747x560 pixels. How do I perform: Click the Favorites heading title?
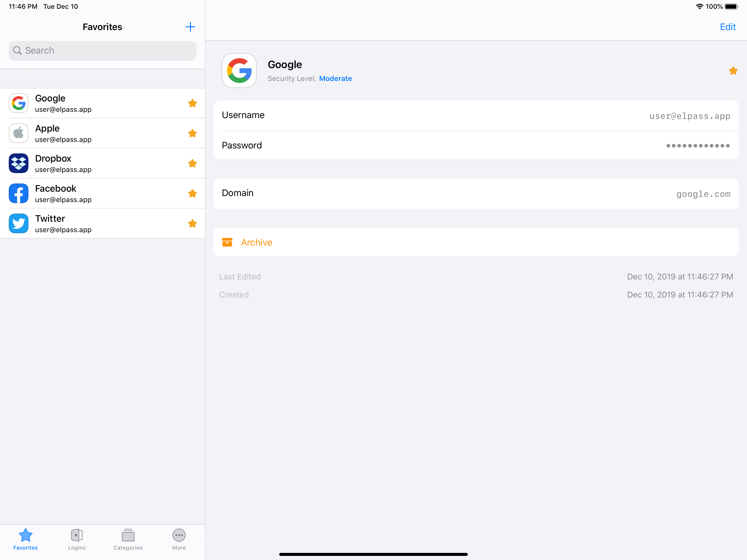pos(102,27)
